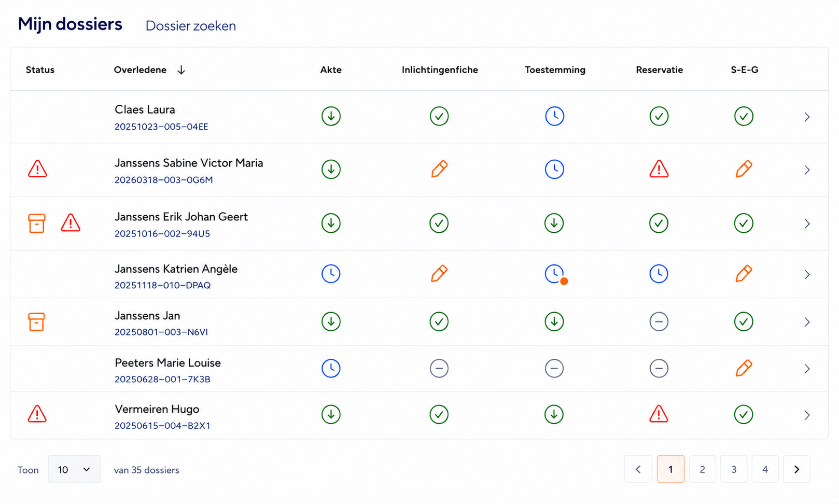Sort by the Overledene column arrow
The width and height of the screenshot is (839, 504).
(181, 70)
